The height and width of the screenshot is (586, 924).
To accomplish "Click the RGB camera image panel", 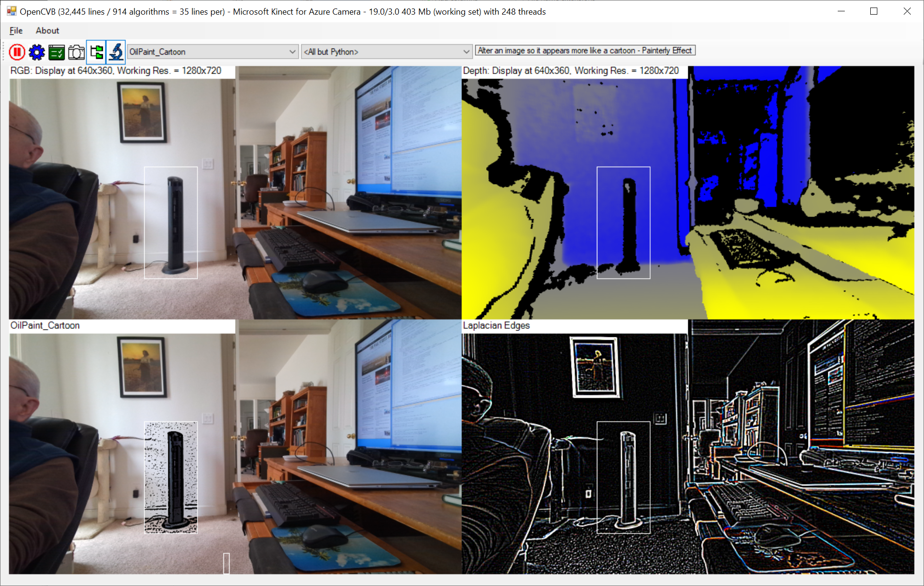I will click(x=235, y=198).
